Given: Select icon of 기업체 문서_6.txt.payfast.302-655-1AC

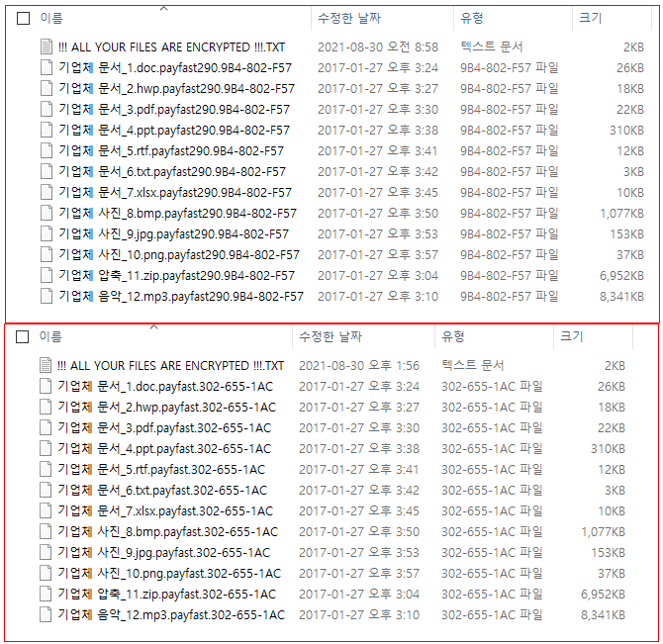Looking at the screenshot, I should (46, 490).
